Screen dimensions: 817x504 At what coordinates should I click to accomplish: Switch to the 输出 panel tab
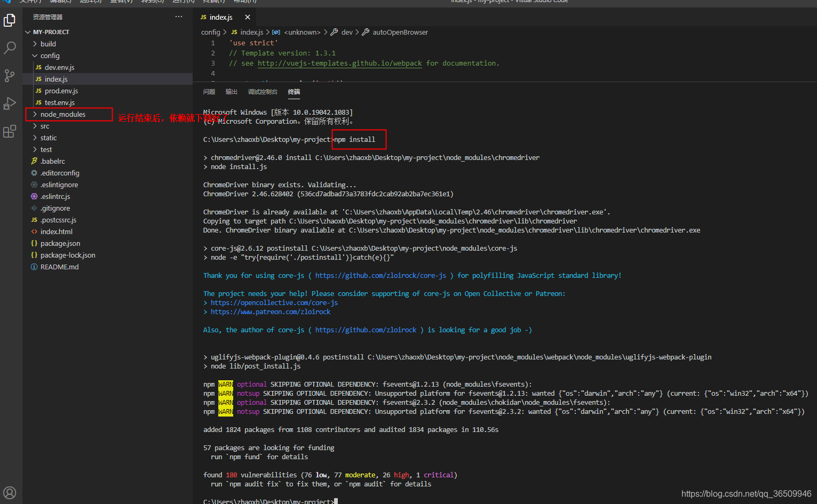(231, 91)
